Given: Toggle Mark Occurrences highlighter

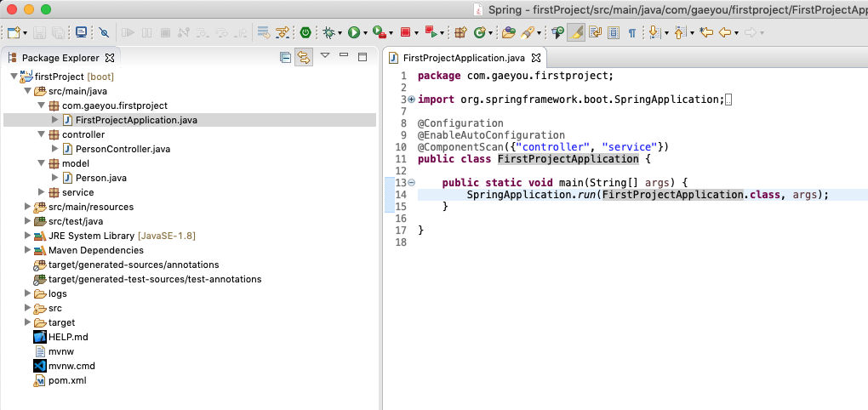Looking at the screenshot, I should click(576, 33).
